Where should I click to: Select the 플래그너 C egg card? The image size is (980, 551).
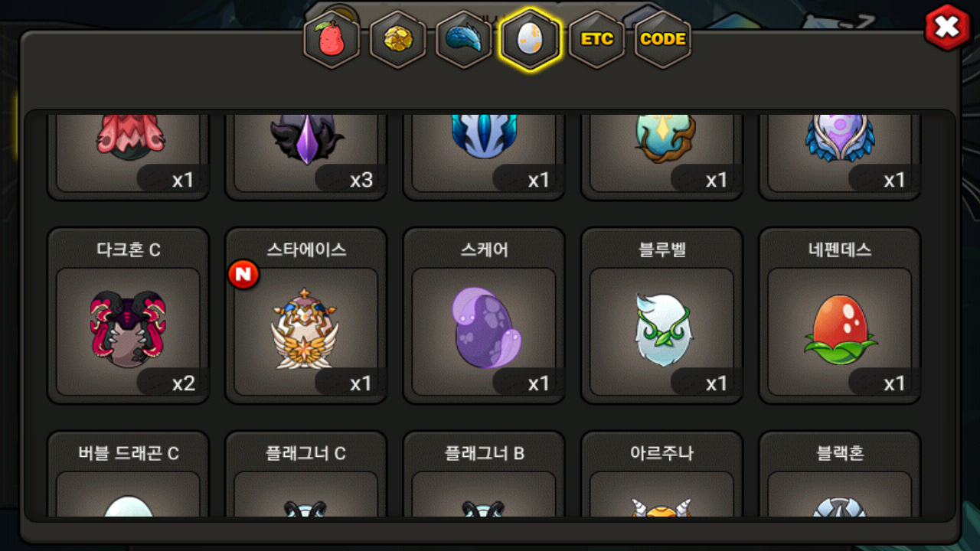click(305, 474)
